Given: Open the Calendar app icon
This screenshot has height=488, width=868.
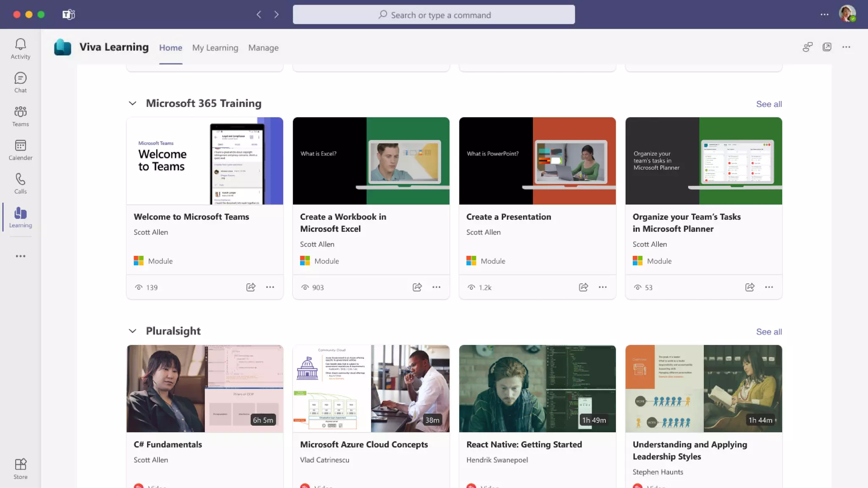Looking at the screenshot, I should (x=20, y=150).
